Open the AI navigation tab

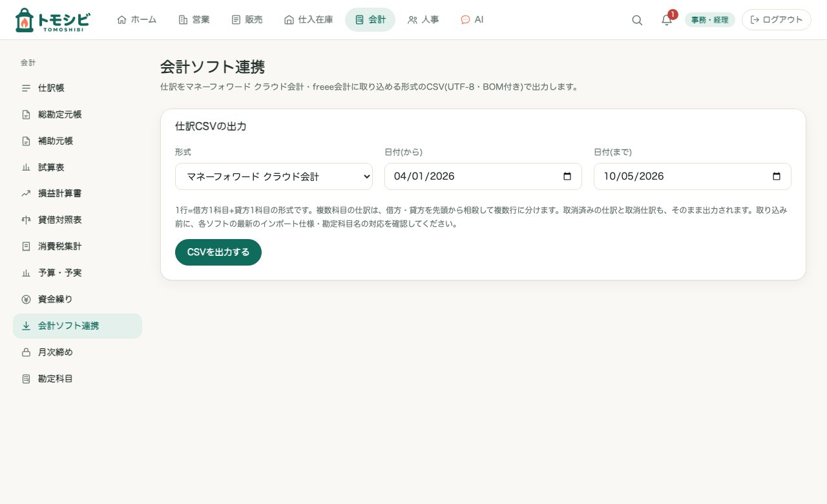472,20
